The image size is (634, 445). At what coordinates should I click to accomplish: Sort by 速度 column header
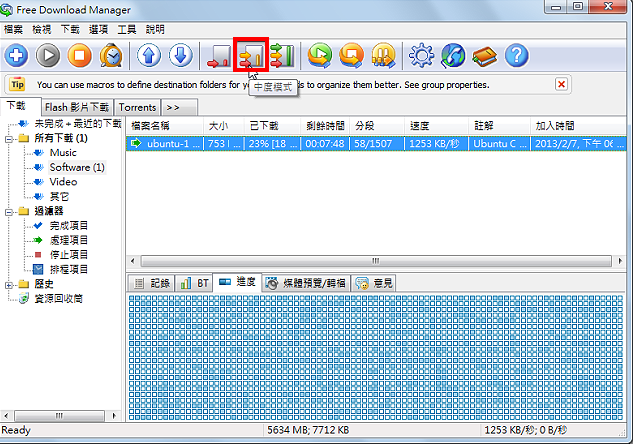437,126
